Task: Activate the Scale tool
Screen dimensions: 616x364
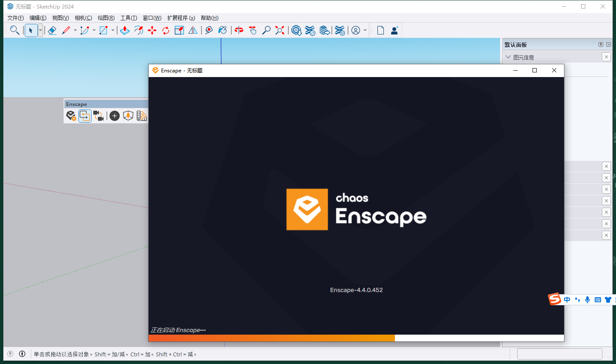Action: (179, 30)
